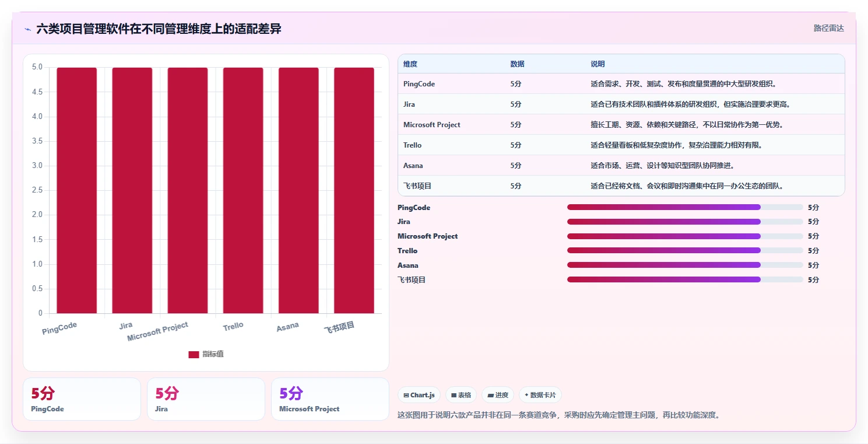
Task: Select the Asana table row name
Action: point(413,166)
